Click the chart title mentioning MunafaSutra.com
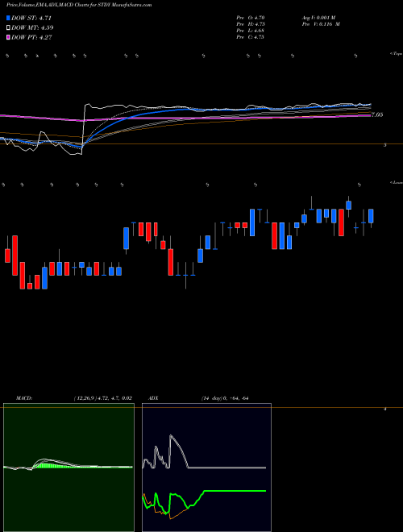This screenshot has height=532, width=403. [x=79, y=5]
